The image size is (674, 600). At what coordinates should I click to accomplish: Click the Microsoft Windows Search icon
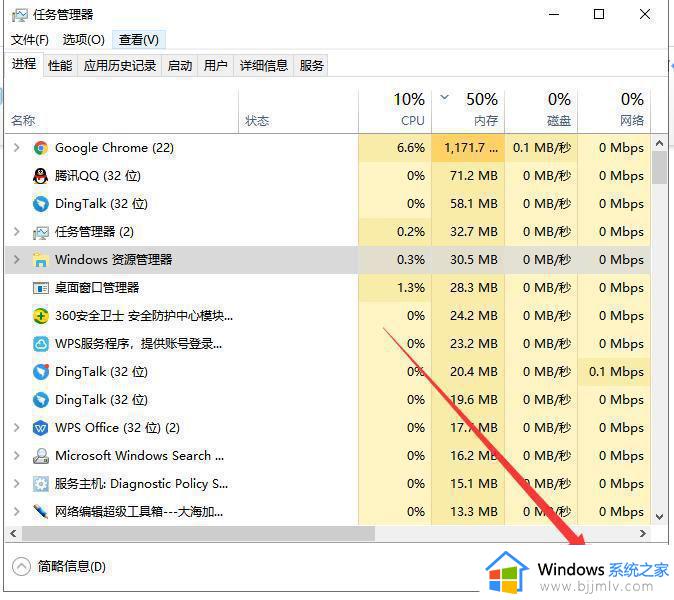(x=40, y=456)
